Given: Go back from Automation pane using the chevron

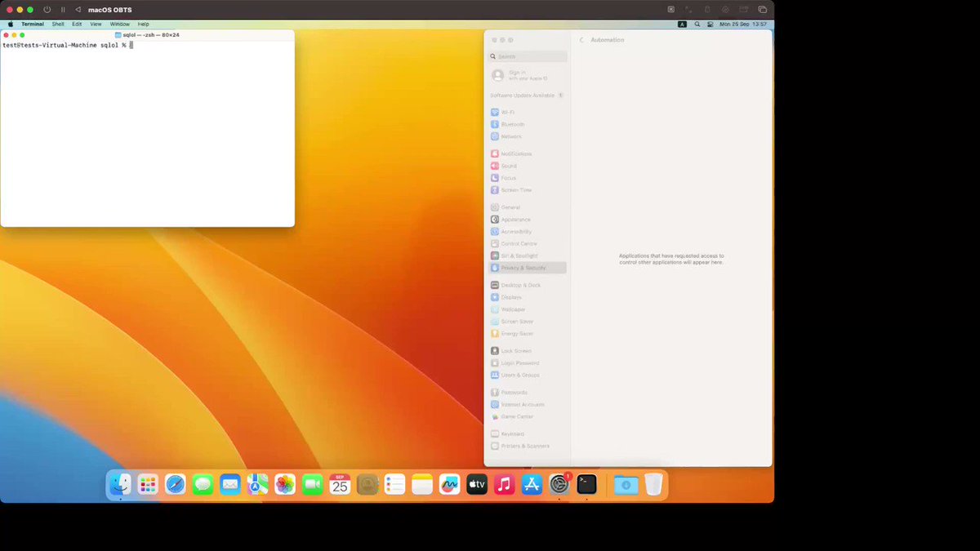Looking at the screenshot, I should point(581,40).
